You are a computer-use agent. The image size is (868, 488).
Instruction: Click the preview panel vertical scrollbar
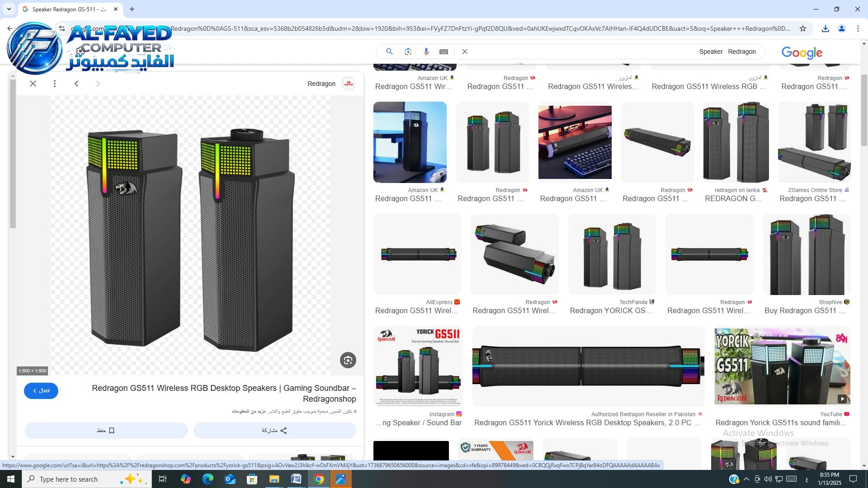[13, 154]
